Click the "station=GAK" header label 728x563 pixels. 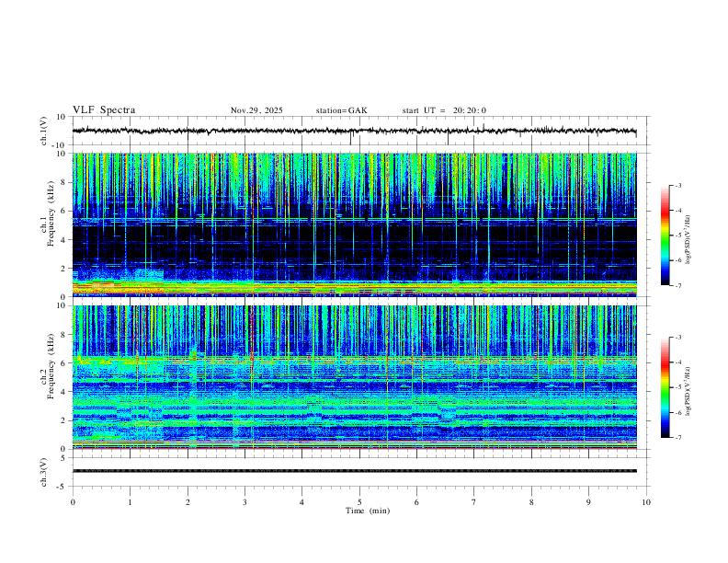tap(341, 110)
